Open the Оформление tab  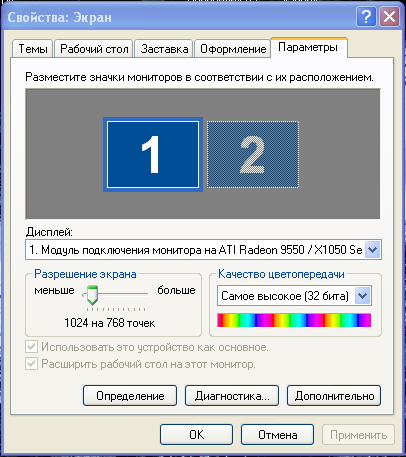233,49
